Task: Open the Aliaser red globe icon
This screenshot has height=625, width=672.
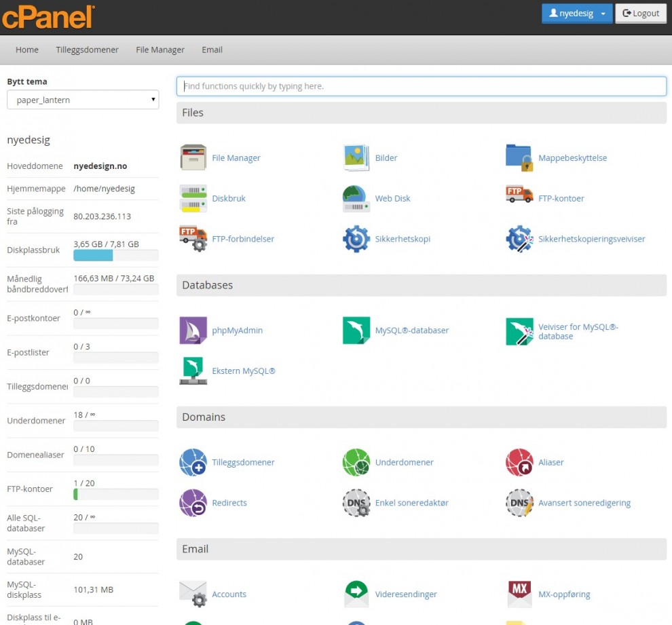Action: pyautogui.click(x=519, y=462)
